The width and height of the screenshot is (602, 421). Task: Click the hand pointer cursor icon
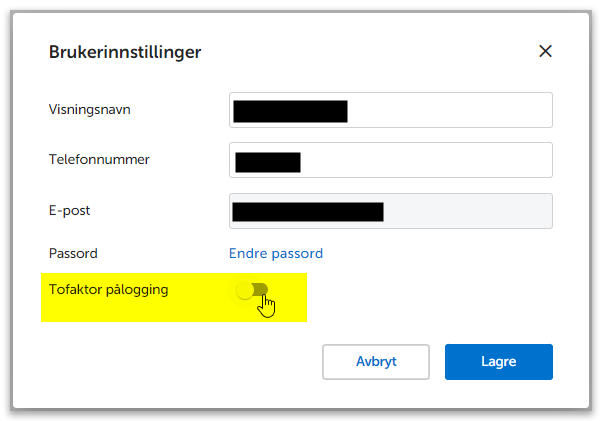click(x=266, y=304)
